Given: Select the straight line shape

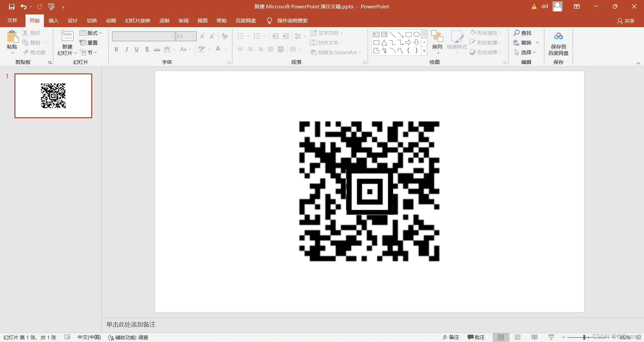Looking at the screenshot, I should (392, 34).
